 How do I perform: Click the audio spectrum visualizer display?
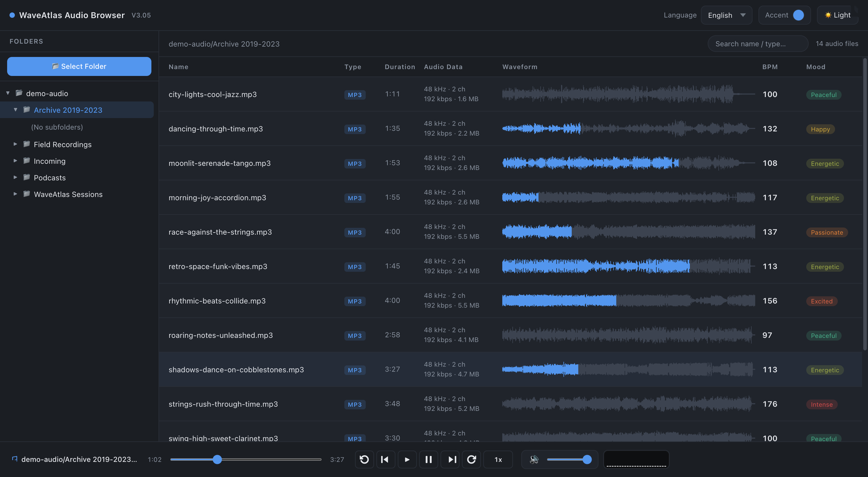tap(636, 459)
